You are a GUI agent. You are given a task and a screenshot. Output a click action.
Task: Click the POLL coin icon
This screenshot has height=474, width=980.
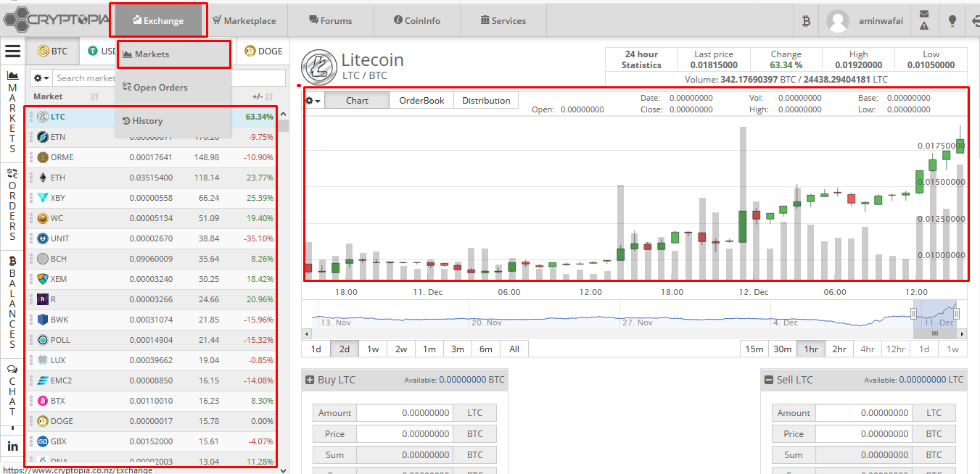pos(42,340)
